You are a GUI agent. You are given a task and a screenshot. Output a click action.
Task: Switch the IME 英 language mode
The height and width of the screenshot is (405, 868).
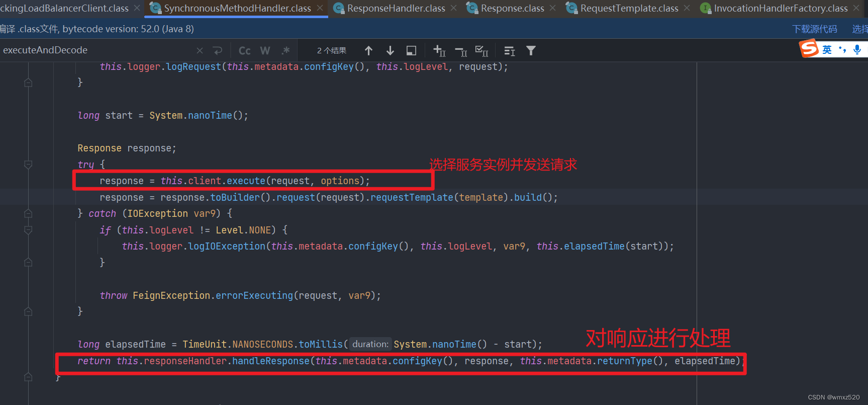827,49
